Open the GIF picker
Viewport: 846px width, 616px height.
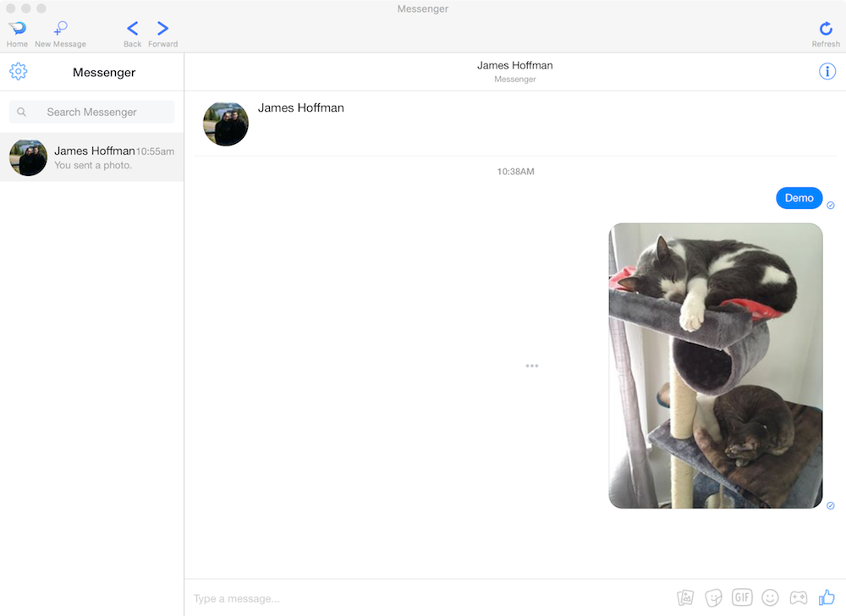click(742, 597)
